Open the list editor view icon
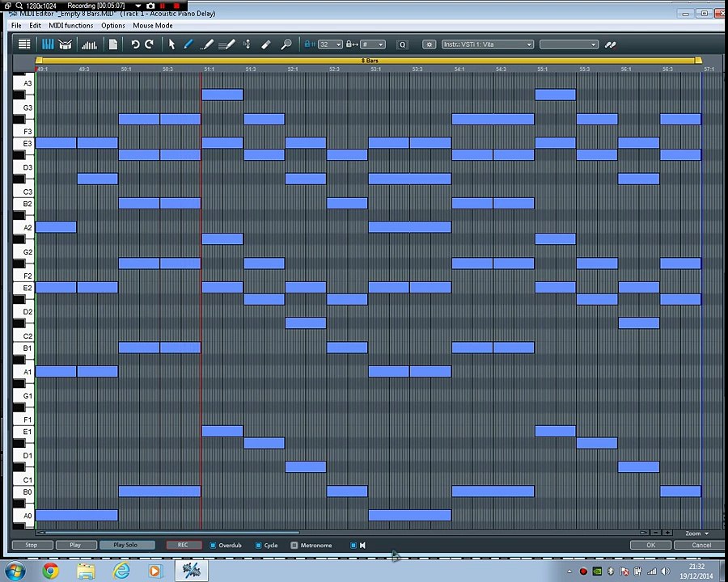 (23, 44)
